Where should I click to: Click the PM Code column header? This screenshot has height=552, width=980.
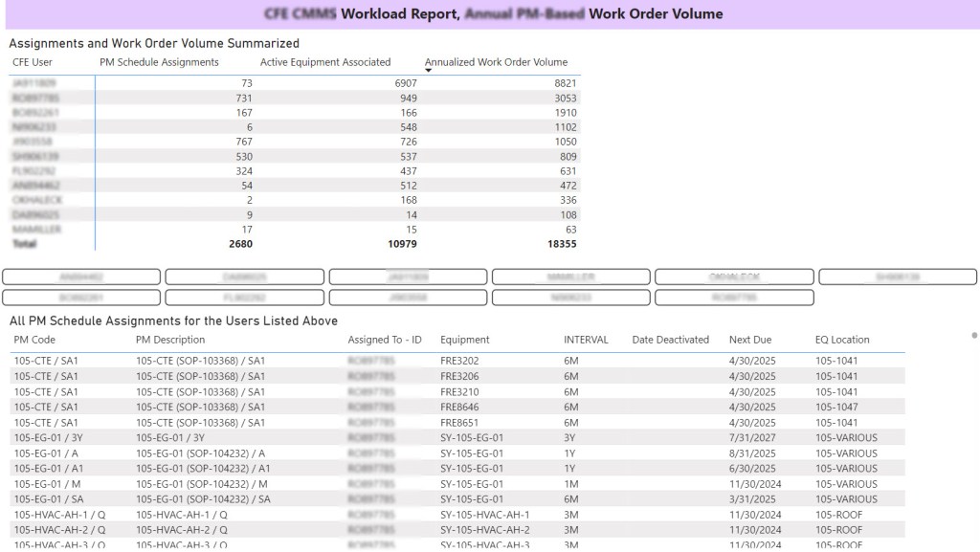pyautogui.click(x=34, y=340)
